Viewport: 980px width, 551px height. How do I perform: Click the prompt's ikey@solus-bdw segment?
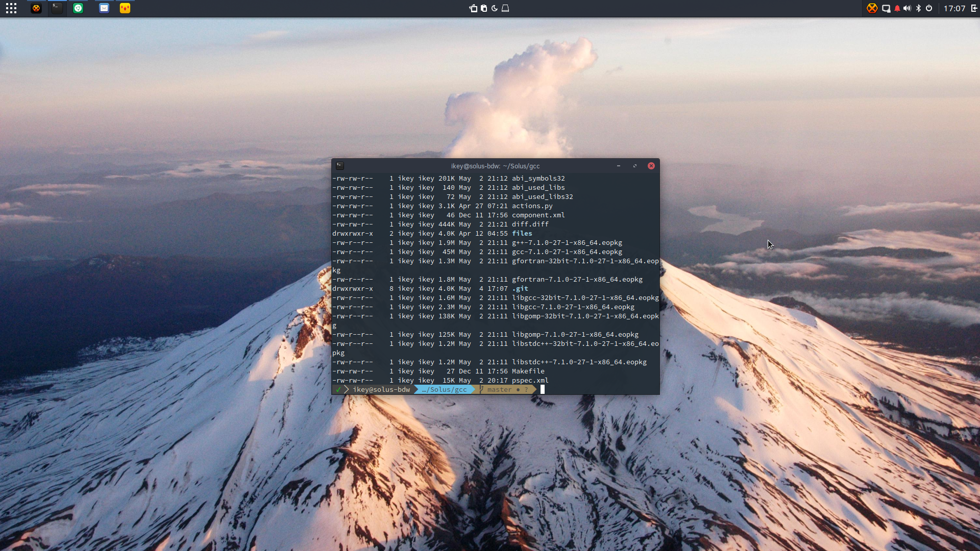[x=381, y=390]
